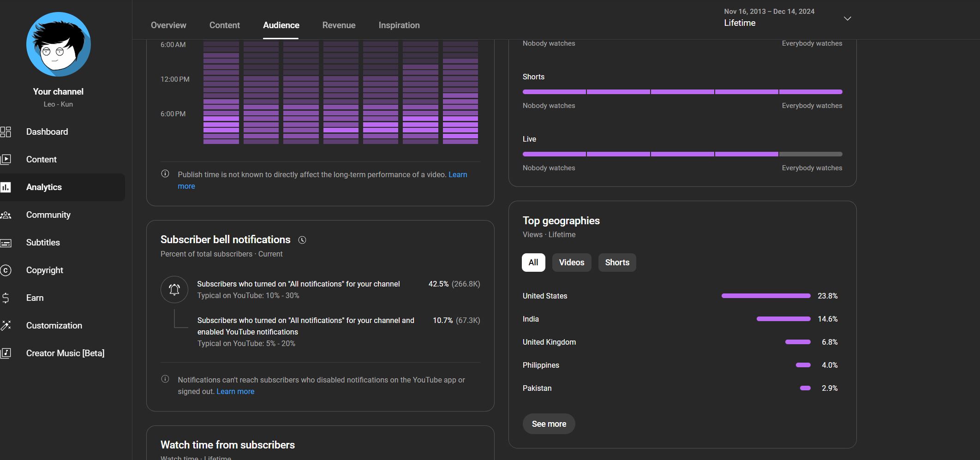Click the Copyright icon
This screenshot has width=980, height=460.
coord(6,270)
